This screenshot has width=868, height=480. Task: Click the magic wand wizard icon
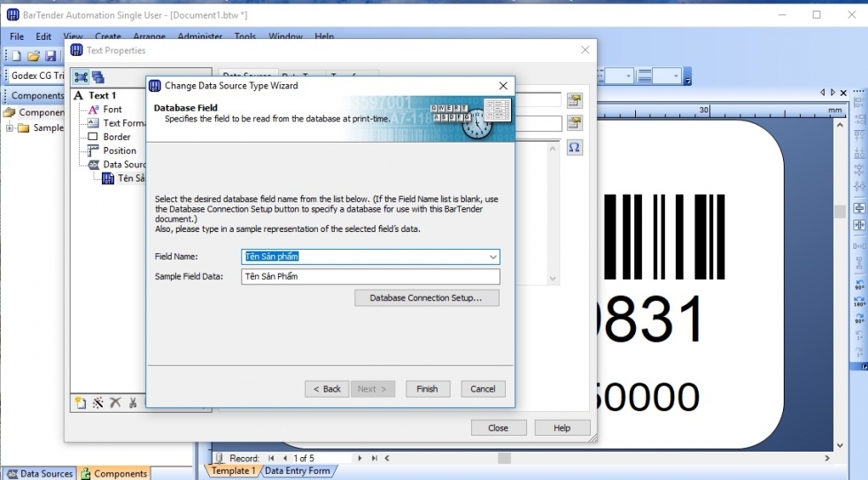pyautogui.click(x=98, y=402)
